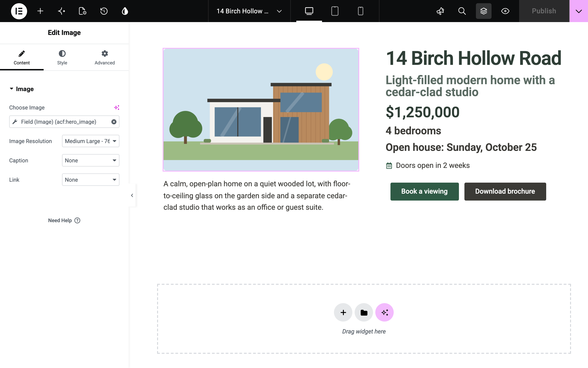588x368 pixels.
Task: Preview changes with the eye icon
Action: point(505,11)
